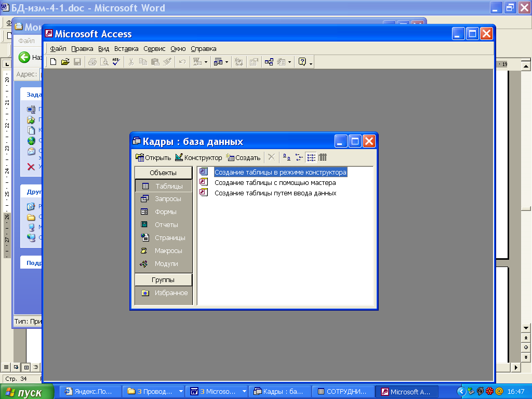Screen dimensions: 532x399
Task: Open Проводник group on taskbar
Action: click(153, 392)
